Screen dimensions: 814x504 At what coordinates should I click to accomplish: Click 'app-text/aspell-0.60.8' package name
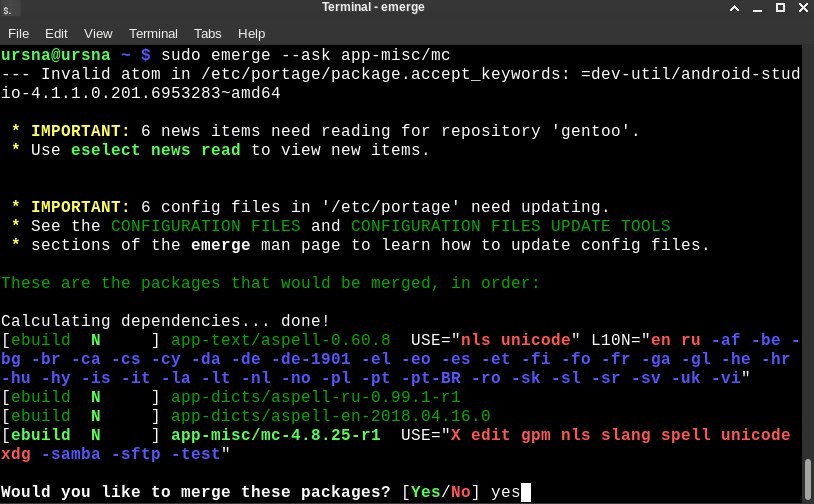(x=280, y=340)
